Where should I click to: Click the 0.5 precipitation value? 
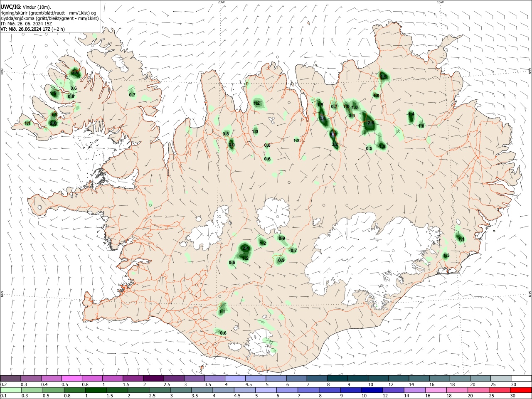click(369, 149)
